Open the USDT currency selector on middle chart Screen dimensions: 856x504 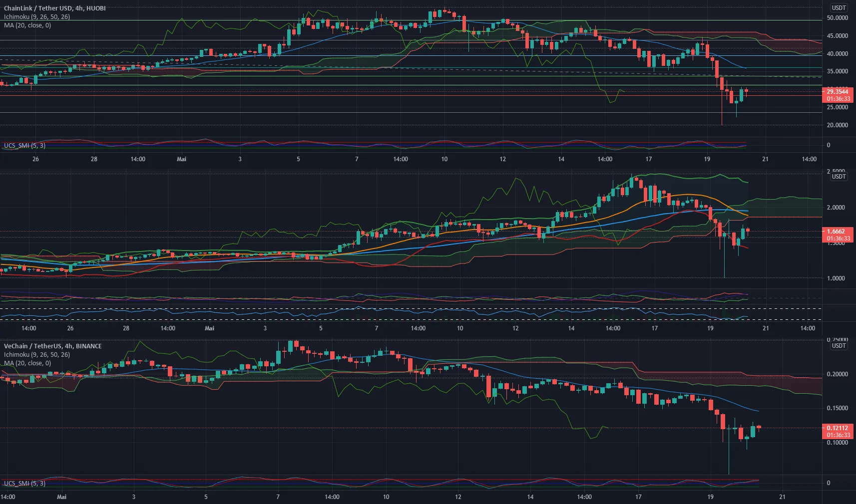click(x=839, y=177)
